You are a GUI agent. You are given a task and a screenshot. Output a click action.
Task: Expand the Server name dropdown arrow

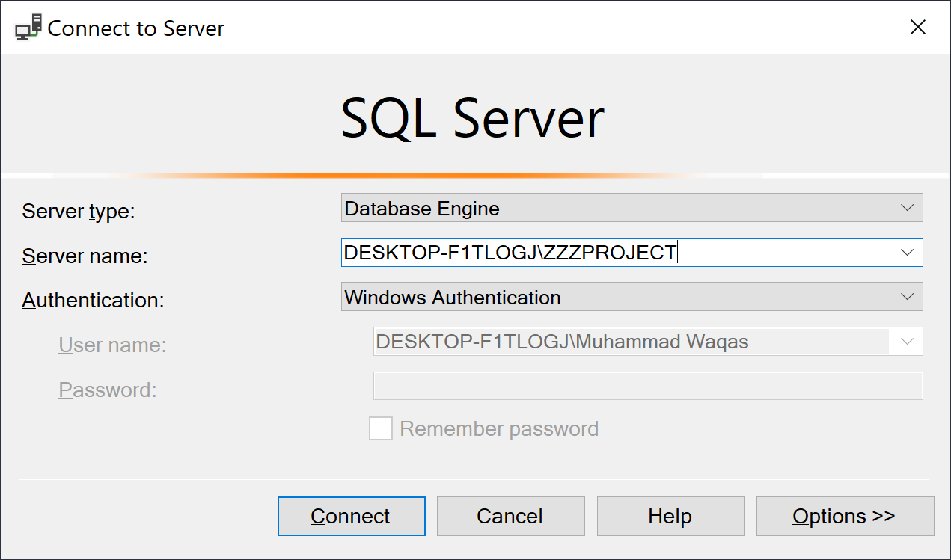tap(908, 253)
